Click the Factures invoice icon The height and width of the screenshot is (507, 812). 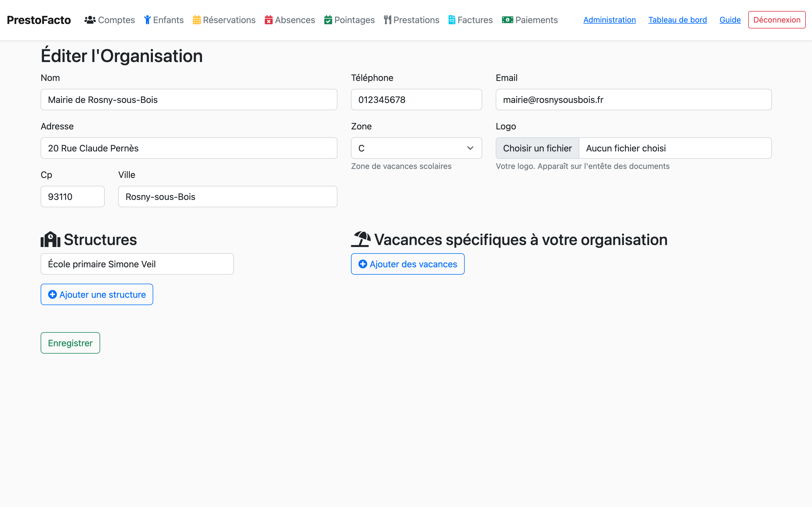click(x=452, y=20)
